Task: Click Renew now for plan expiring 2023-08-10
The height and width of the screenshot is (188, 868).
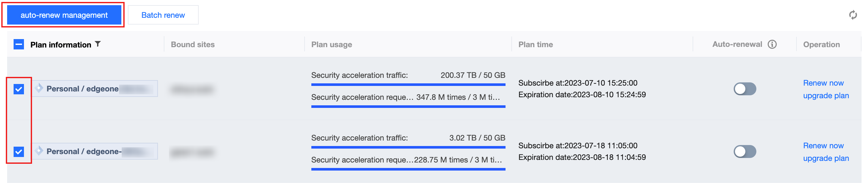Action: [823, 83]
